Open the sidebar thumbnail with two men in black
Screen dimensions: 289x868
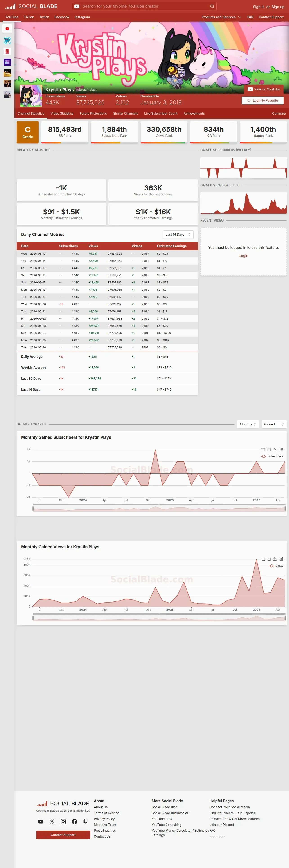[7, 84]
